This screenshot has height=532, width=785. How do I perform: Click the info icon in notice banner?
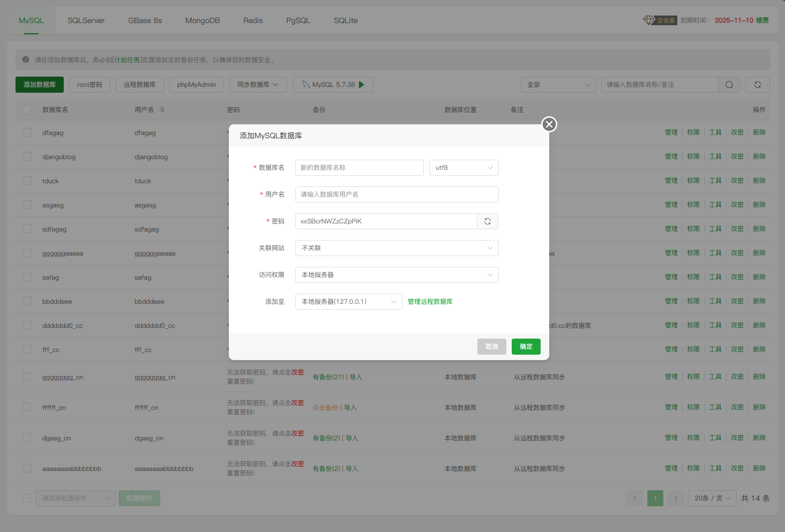(26, 59)
